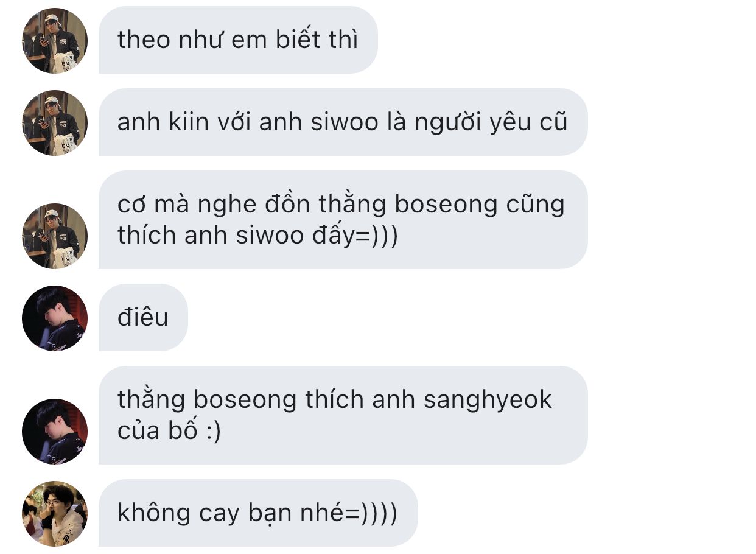This screenshot has height=554, width=756.
Task: Click the word "biết" in first message
Action: point(298,40)
